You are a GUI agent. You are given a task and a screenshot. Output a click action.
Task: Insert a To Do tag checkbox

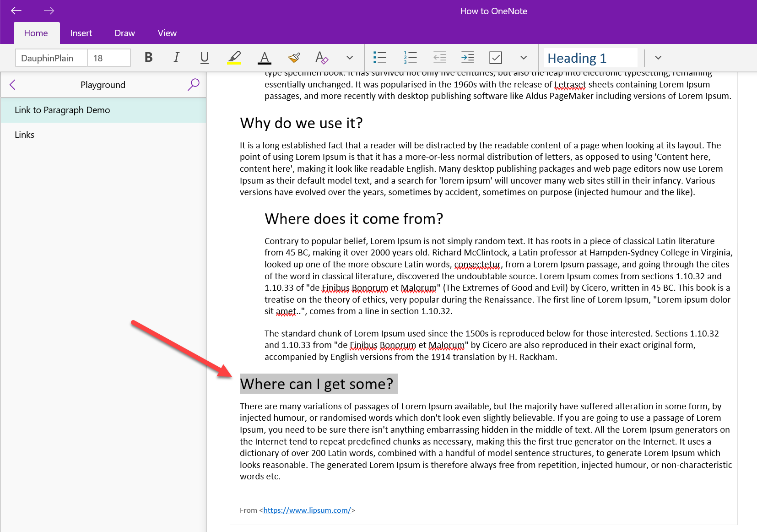pyautogui.click(x=496, y=58)
